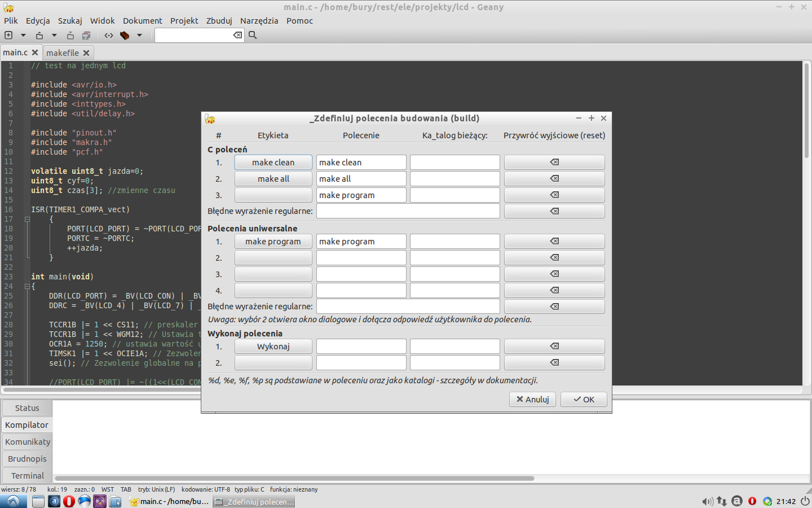The height and width of the screenshot is (508, 812).
Task: Click the compile current file icon
Action: click(x=109, y=35)
